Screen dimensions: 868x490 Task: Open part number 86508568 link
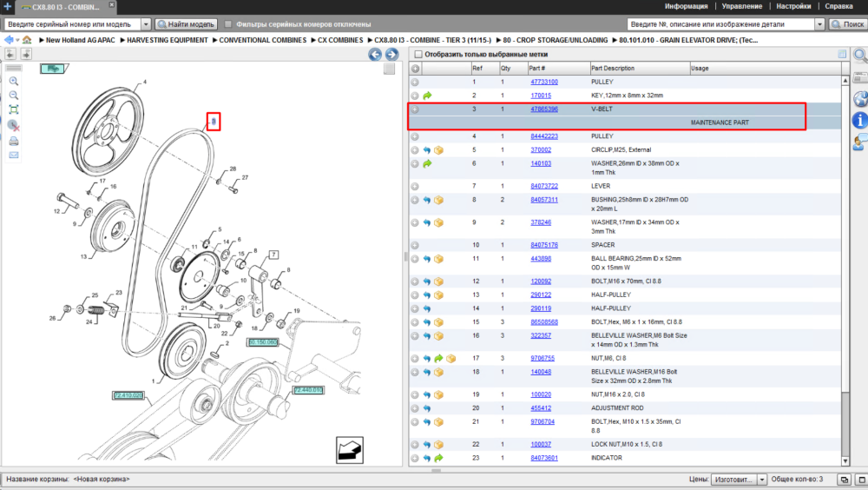(x=544, y=322)
